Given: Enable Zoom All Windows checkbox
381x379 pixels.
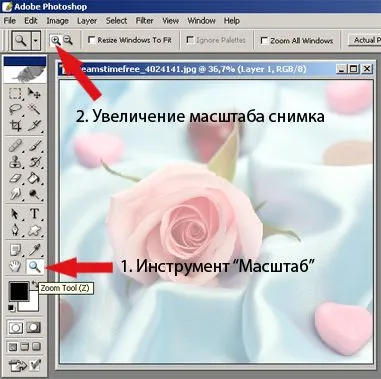Looking at the screenshot, I should 264,41.
